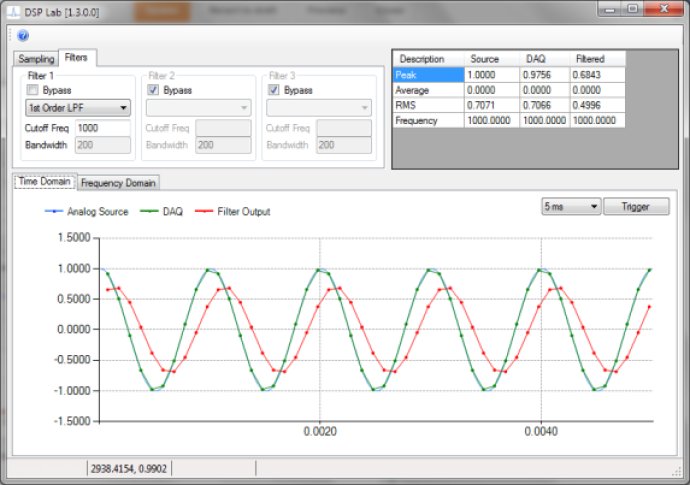This screenshot has width=690, height=485.
Task: Click the Description column header
Action: tap(429, 59)
